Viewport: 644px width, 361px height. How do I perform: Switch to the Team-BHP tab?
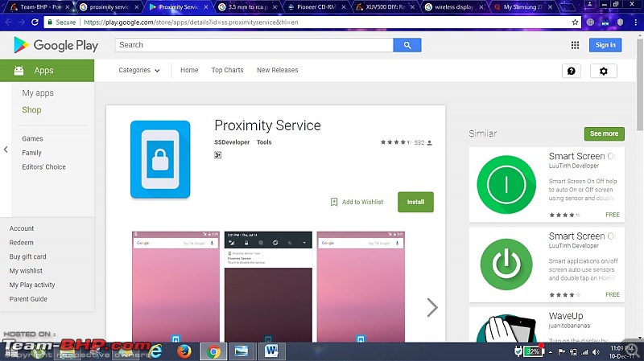coord(41,7)
